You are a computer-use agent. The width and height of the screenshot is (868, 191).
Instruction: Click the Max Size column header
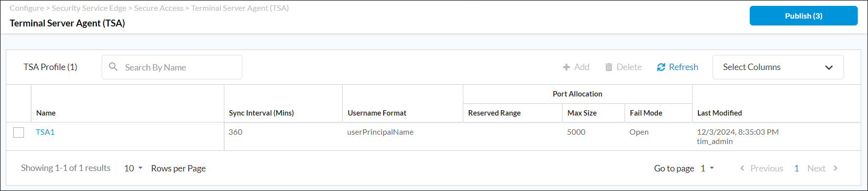coord(582,113)
